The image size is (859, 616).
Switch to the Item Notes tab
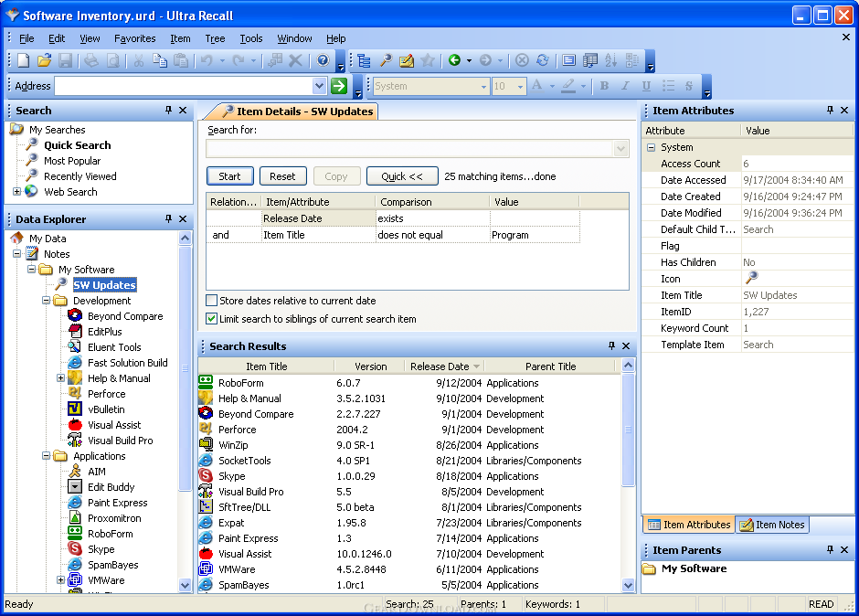pos(772,525)
